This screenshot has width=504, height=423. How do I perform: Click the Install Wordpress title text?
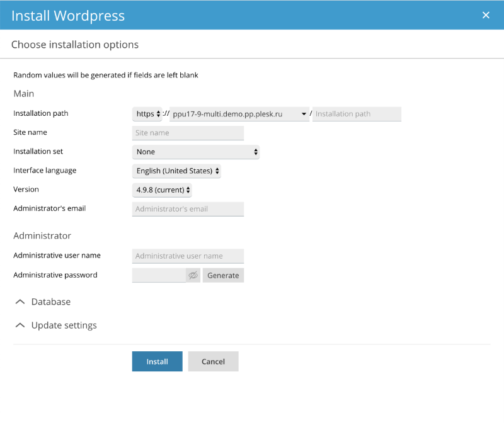pos(68,16)
